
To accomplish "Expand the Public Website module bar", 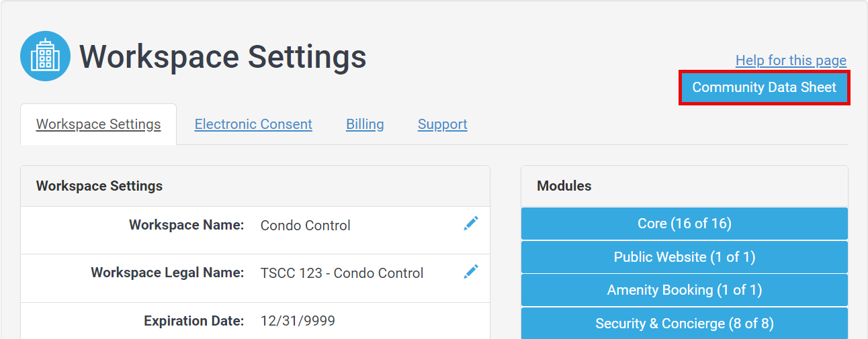I will [685, 257].
